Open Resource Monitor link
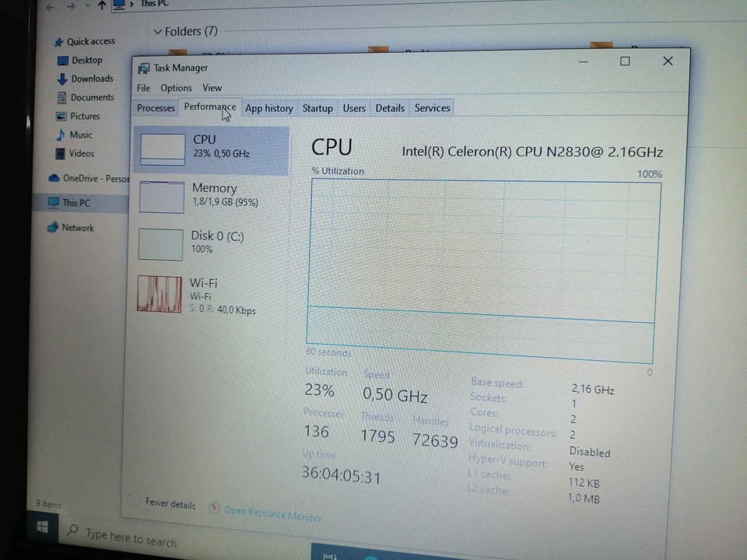 click(272, 513)
